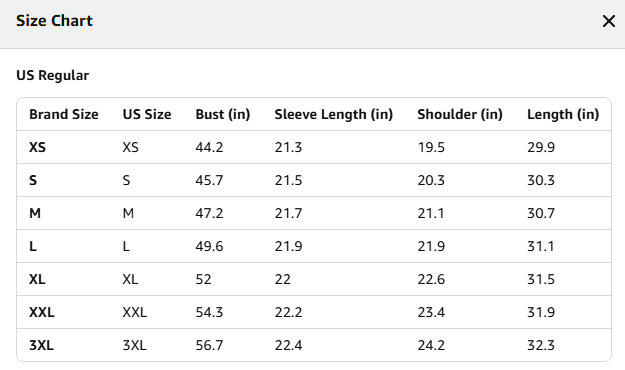Viewport: 625px width, 370px height.
Task: Select the US Regular heading
Action: (53, 75)
